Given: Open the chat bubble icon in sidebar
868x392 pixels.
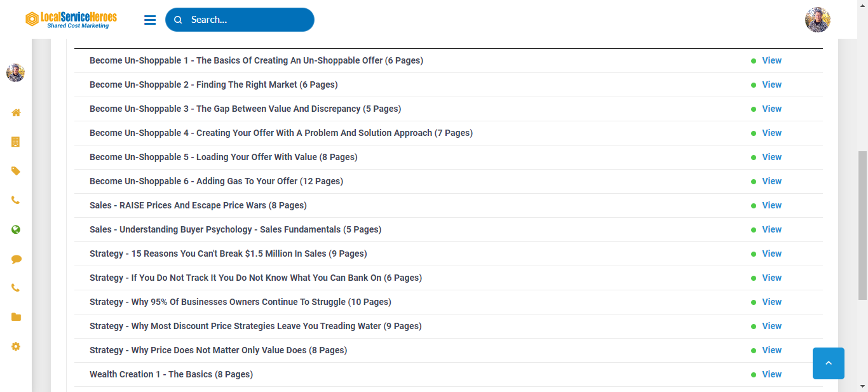Looking at the screenshot, I should tap(16, 259).
